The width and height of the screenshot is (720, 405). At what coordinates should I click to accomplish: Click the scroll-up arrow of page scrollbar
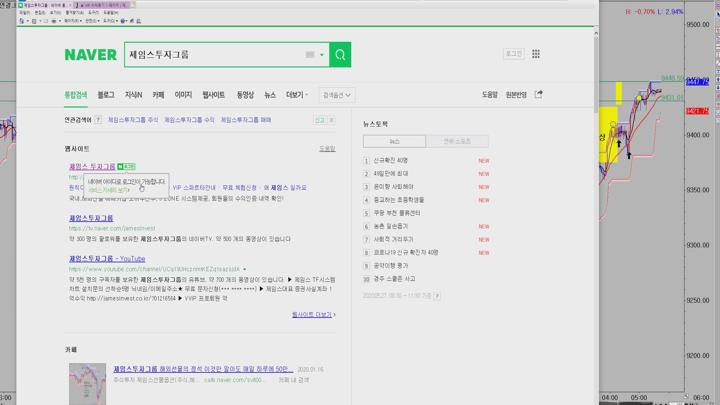596,33
